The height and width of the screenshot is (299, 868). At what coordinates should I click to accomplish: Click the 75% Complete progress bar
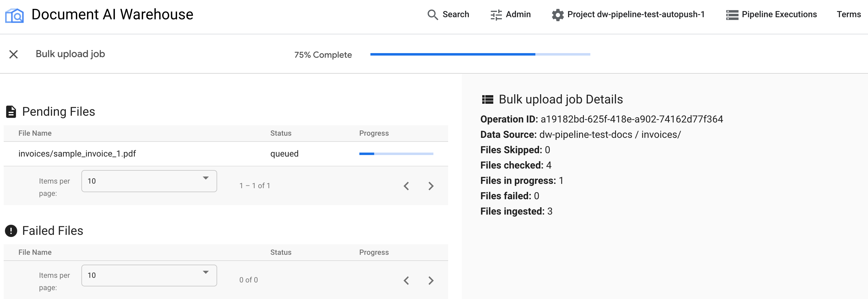click(480, 55)
